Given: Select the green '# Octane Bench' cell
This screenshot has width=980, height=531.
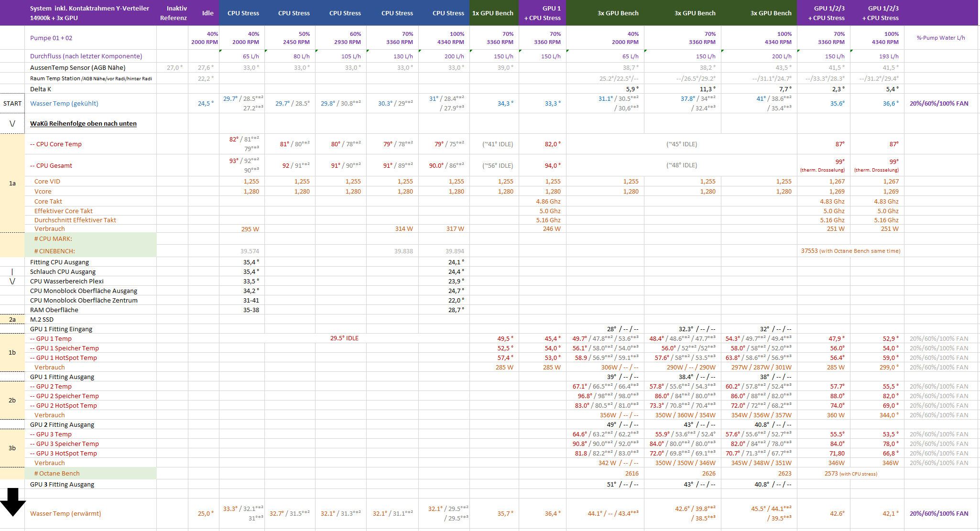Looking at the screenshot, I should [x=57, y=473].
